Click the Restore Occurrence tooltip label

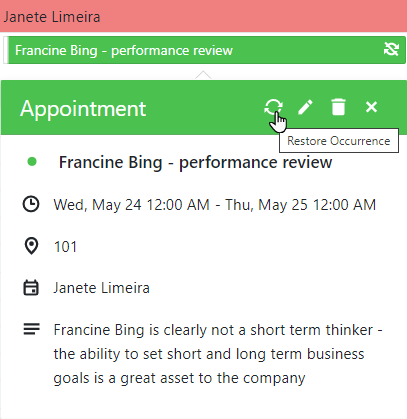(x=339, y=141)
